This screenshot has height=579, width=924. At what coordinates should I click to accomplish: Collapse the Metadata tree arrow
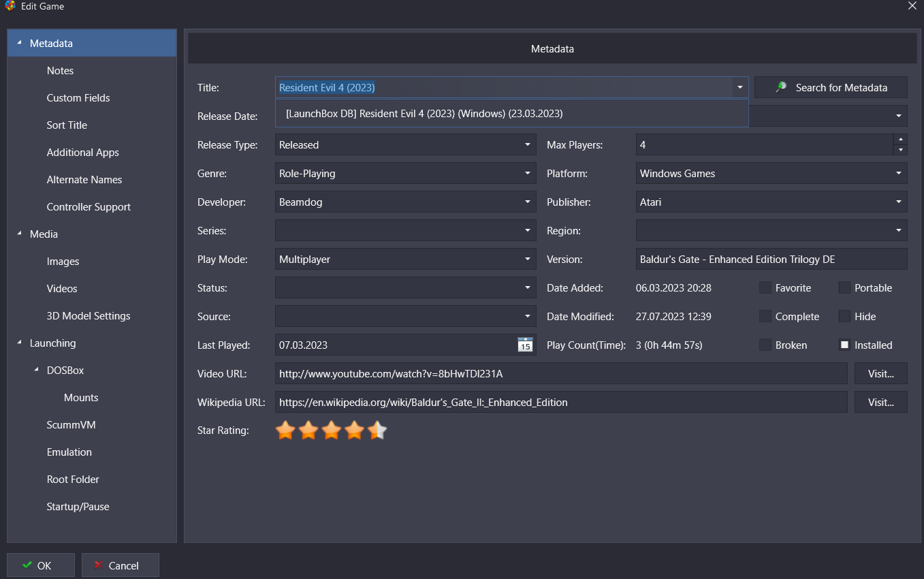(19, 43)
